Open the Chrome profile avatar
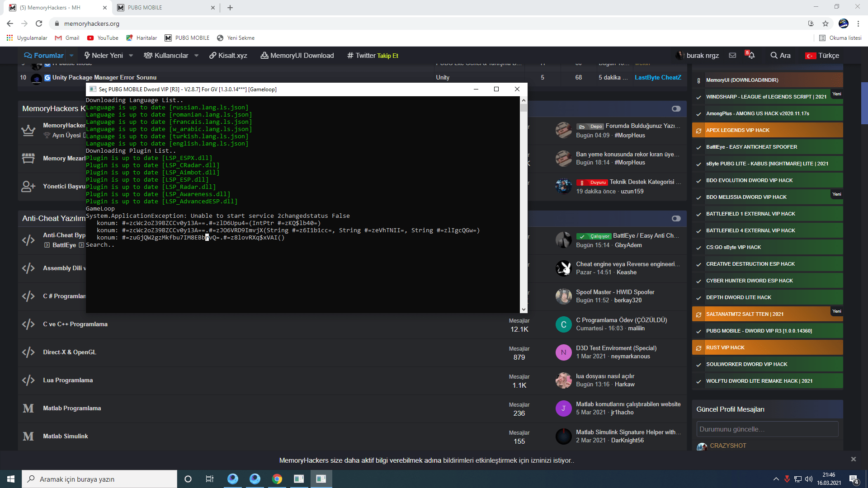The height and width of the screenshot is (488, 868). pyautogui.click(x=843, y=23)
